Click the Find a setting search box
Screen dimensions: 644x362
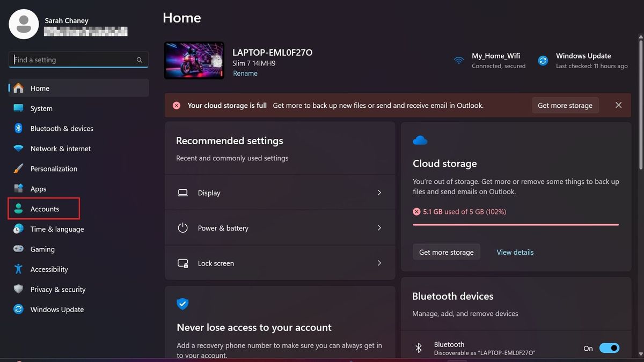(x=78, y=60)
